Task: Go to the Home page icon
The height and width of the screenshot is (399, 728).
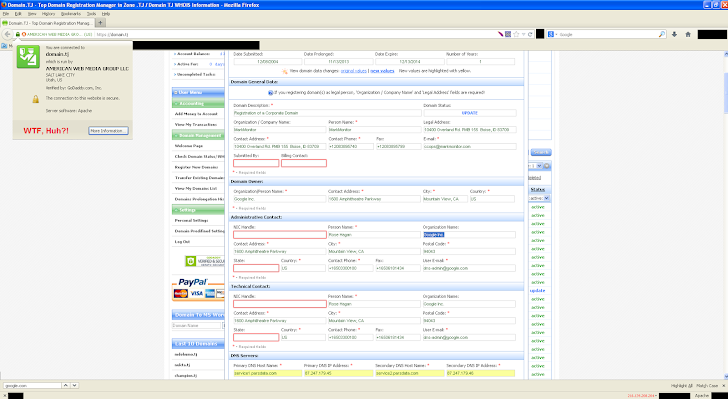Action: [688, 34]
